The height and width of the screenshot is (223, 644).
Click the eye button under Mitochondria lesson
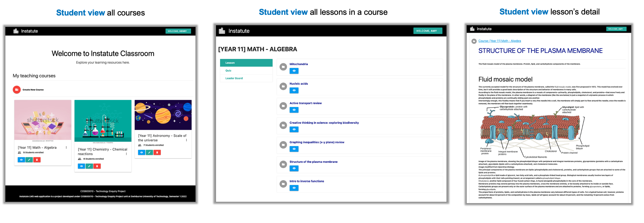click(294, 71)
